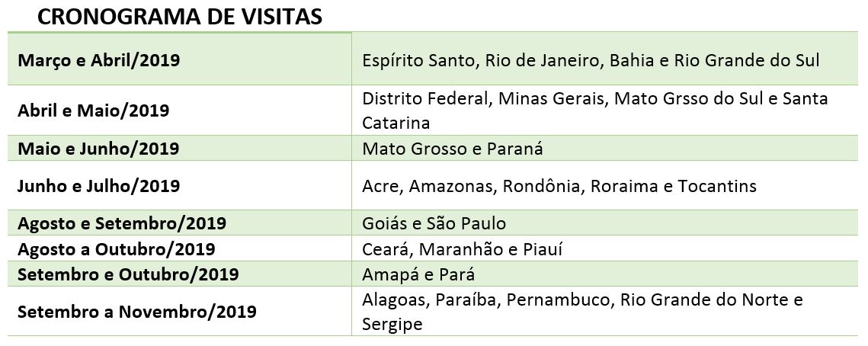Select the Março e Abril/2019 cell

tap(179, 59)
